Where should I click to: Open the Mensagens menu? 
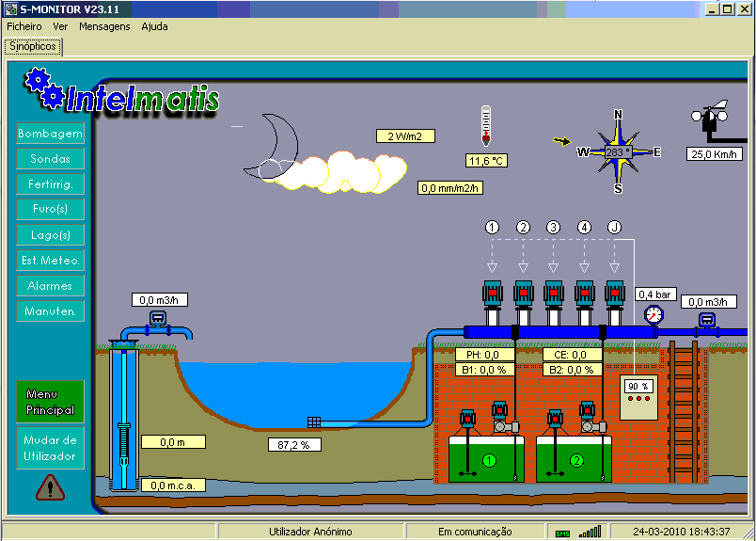click(104, 26)
